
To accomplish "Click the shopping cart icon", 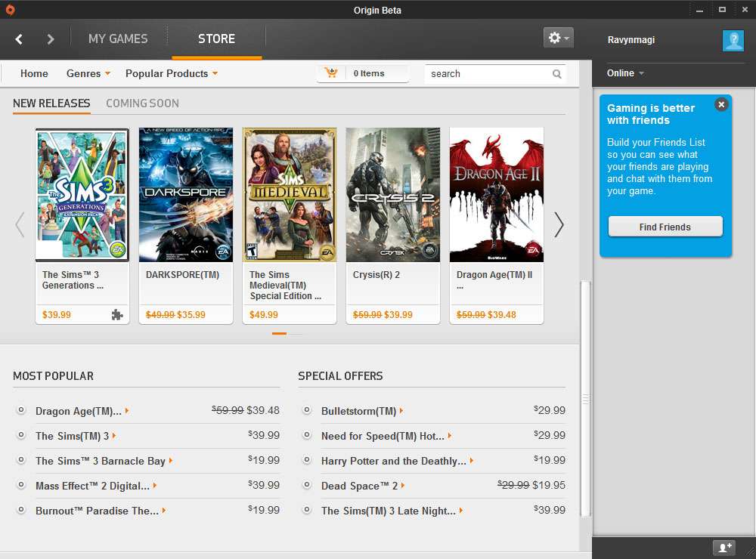I will coord(330,73).
